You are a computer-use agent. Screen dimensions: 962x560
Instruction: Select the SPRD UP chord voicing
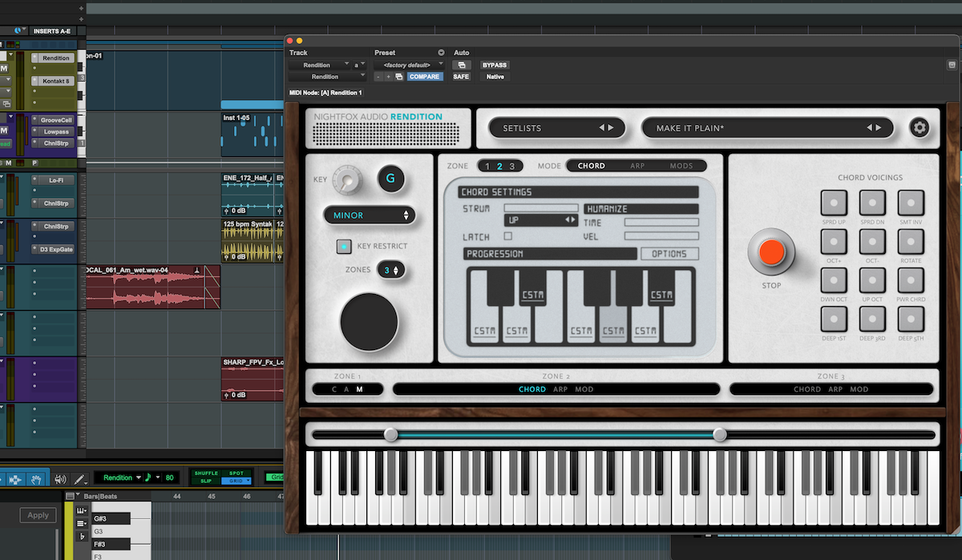tap(834, 202)
